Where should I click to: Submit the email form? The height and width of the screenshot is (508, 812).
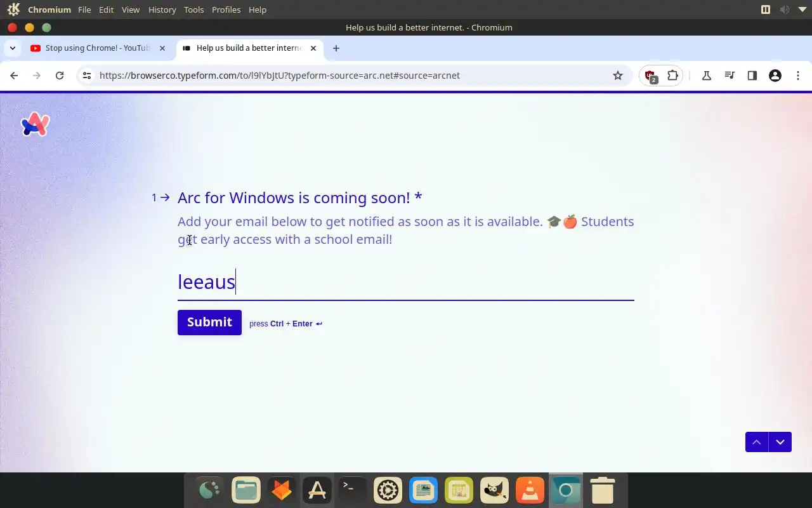pos(209,322)
